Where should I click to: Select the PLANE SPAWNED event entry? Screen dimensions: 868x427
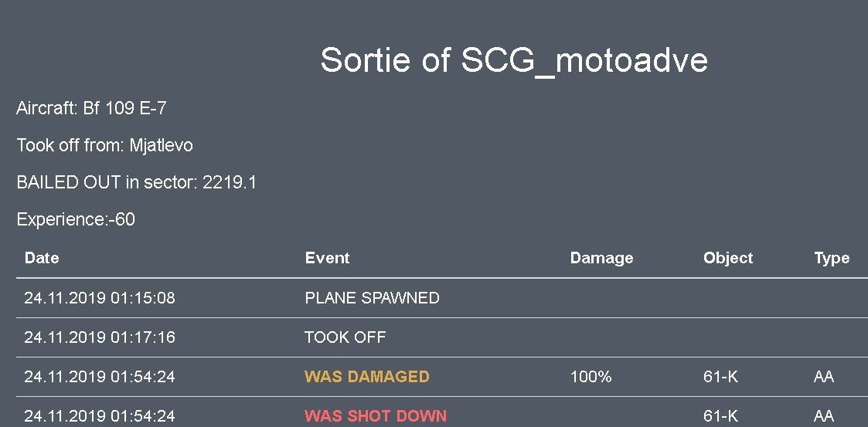click(372, 298)
